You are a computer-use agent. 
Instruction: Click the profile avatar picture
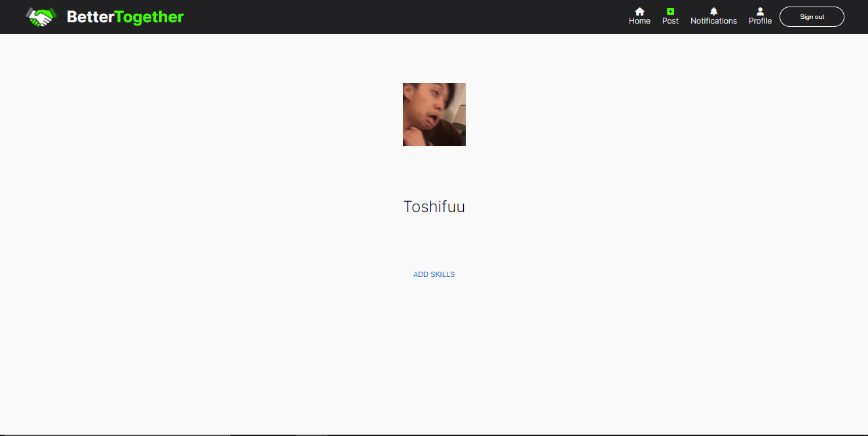(434, 115)
